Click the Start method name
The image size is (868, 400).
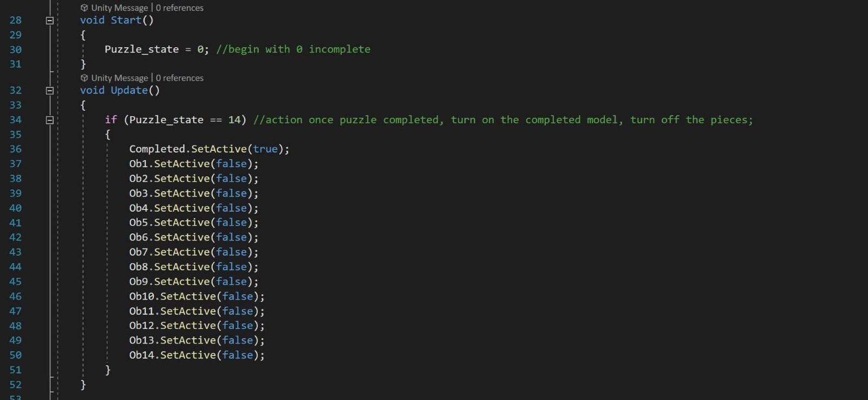(x=126, y=20)
